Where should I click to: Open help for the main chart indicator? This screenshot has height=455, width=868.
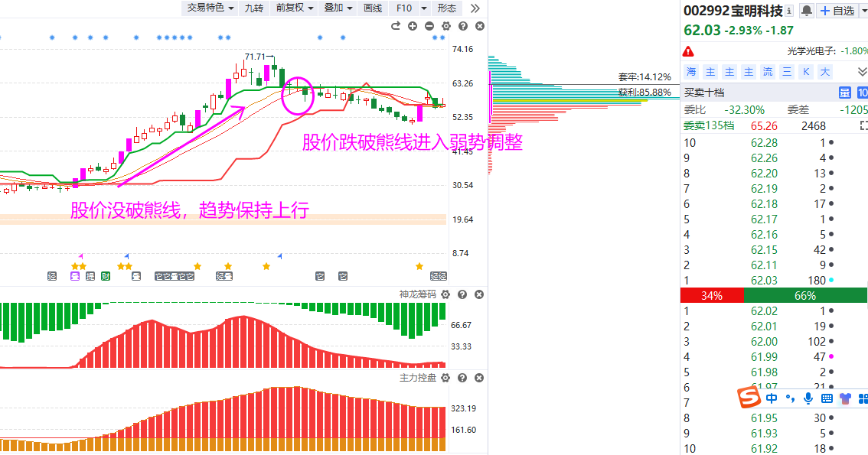(463, 26)
